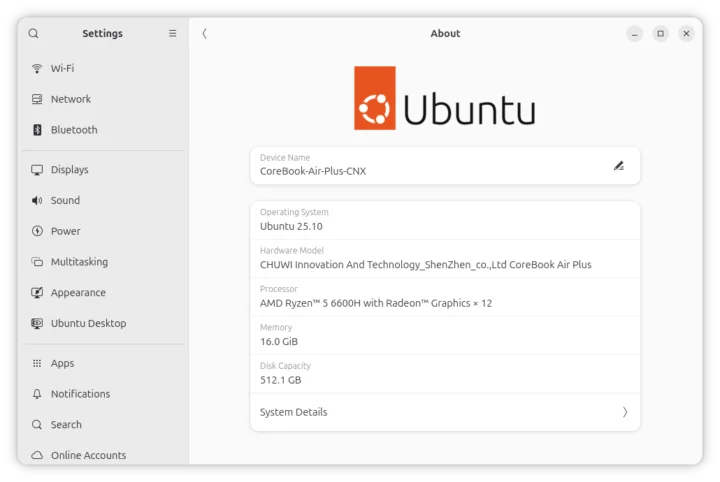
Task: Open the Wi-Fi settings panel
Action: point(103,68)
